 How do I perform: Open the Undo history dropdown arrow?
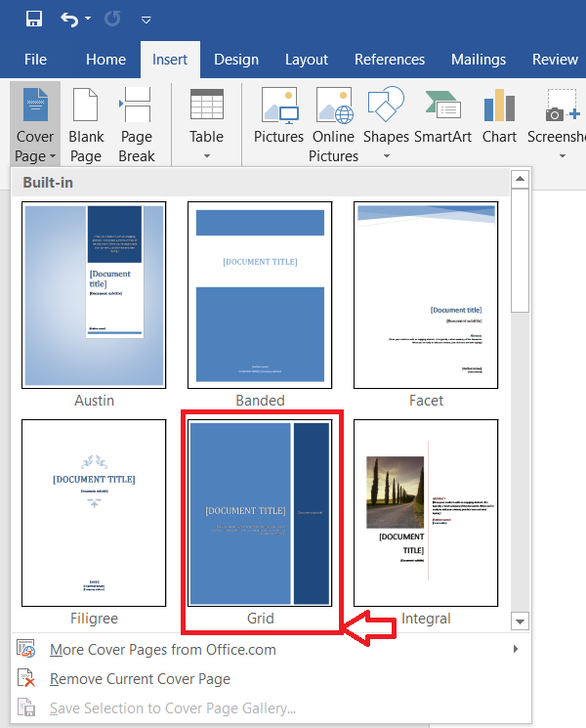point(88,19)
